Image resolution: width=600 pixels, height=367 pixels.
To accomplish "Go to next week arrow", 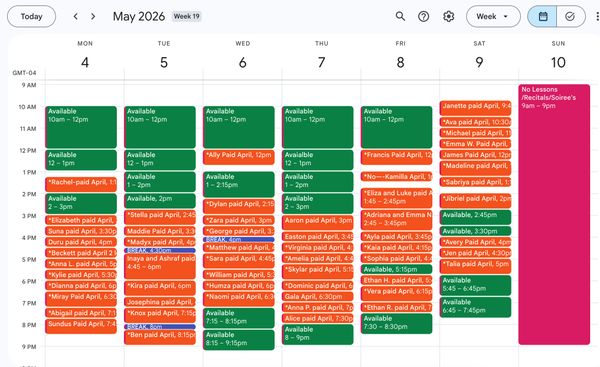I will (x=93, y=16).
